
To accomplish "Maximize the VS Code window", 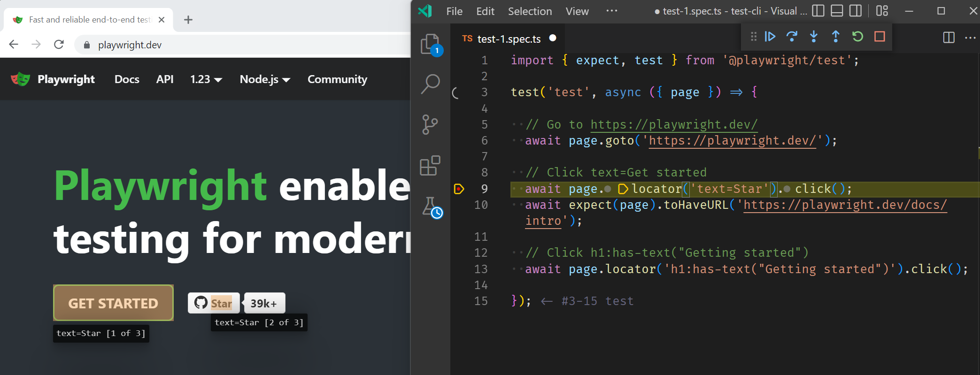I will [x=941, y=11].
